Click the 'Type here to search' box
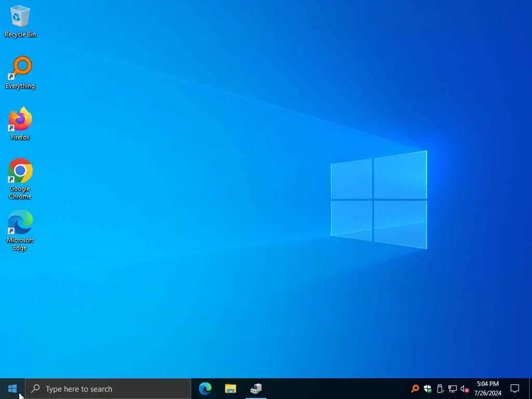Screen dimensions: 532x399 click(x=108, y=389)
